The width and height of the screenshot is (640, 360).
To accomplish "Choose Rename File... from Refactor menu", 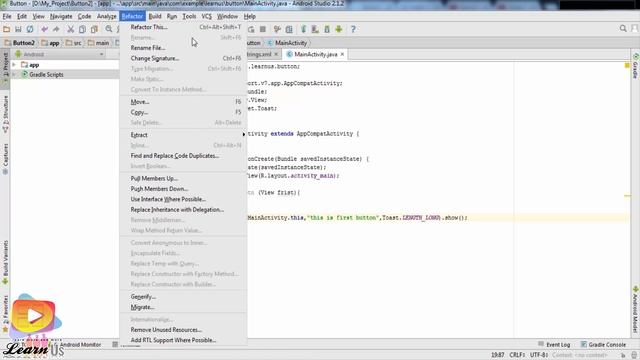I will [184, 48].
